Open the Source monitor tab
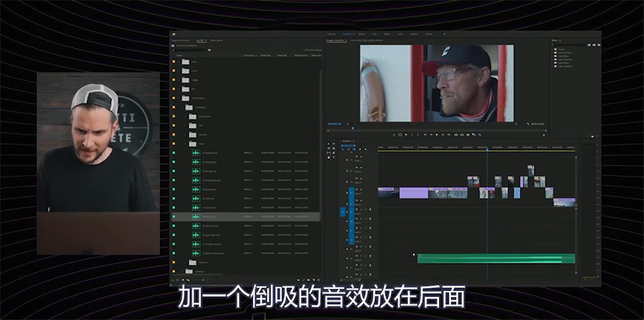Screen dimensions: 644x320 (x=366, y=40)
